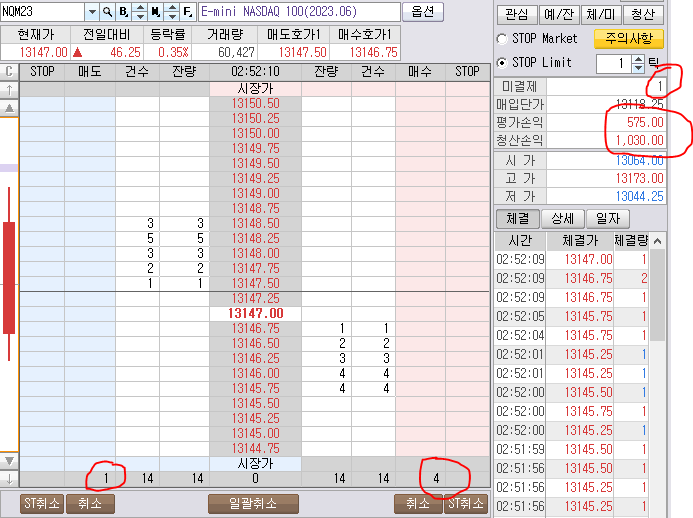Click the 일괄취소 button

(253, 503)
